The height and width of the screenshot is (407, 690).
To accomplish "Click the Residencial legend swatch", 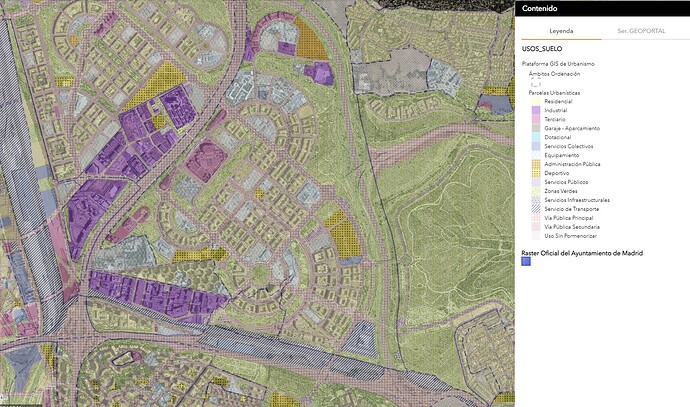I will click(535, 101).
